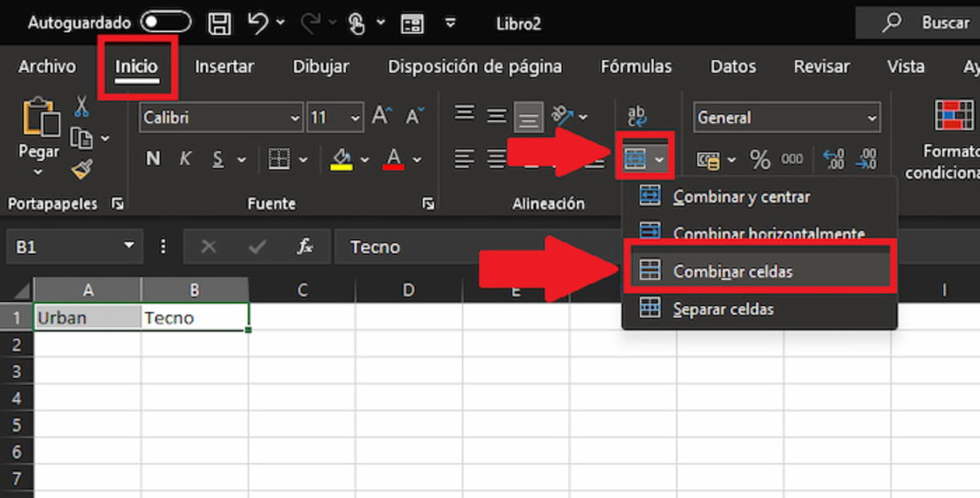The image size is (980, 498).
Task: Expand the font size 11 dropdown
Action: coord(353,117)
